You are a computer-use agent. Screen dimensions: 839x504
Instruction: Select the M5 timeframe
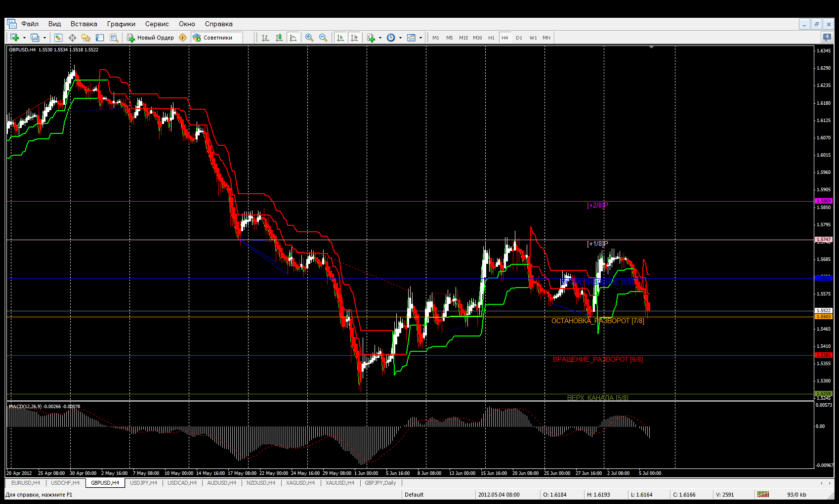click(450, 38)
